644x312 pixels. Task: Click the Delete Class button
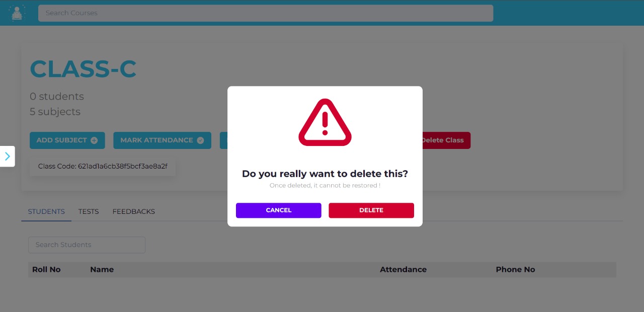(443, 140)
